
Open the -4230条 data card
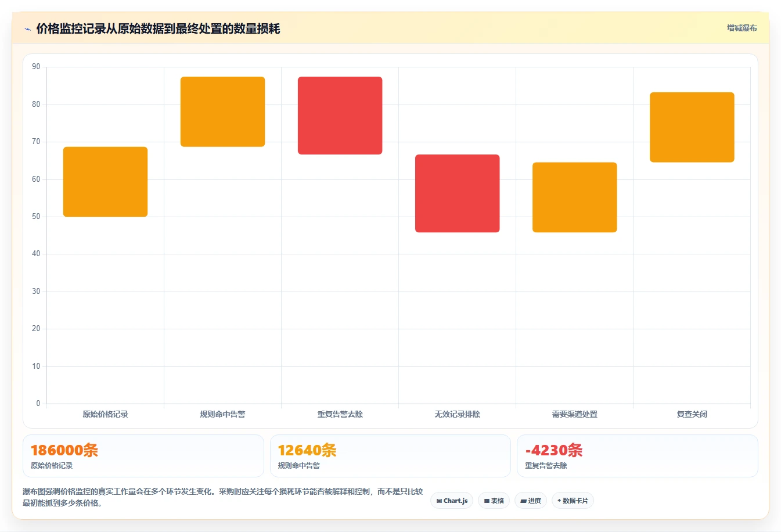pyautogui.click(x=638, y=456)
